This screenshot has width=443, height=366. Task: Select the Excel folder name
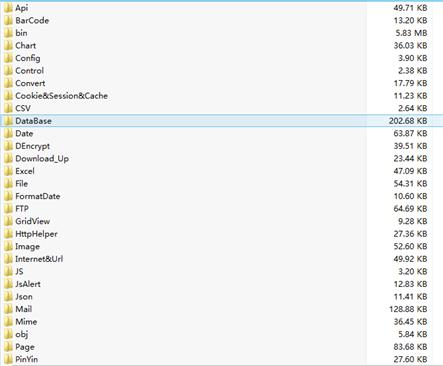(25, 171)
